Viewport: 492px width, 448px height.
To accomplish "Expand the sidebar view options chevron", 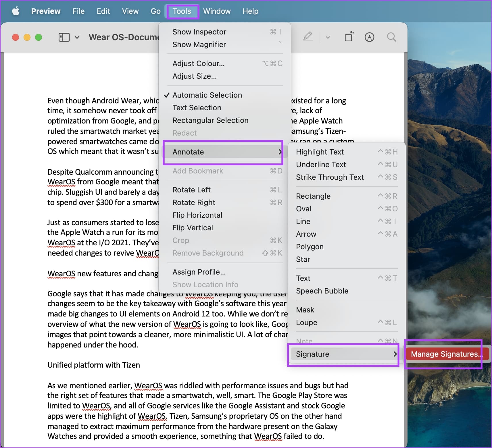I will pos(77,37).
